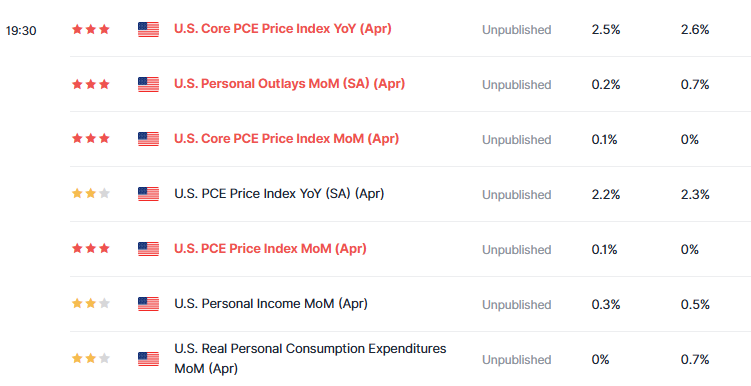The image size is (751, 386).
Task: Click the US flag beside Core PCE YoY
Action: coord(148,29)
